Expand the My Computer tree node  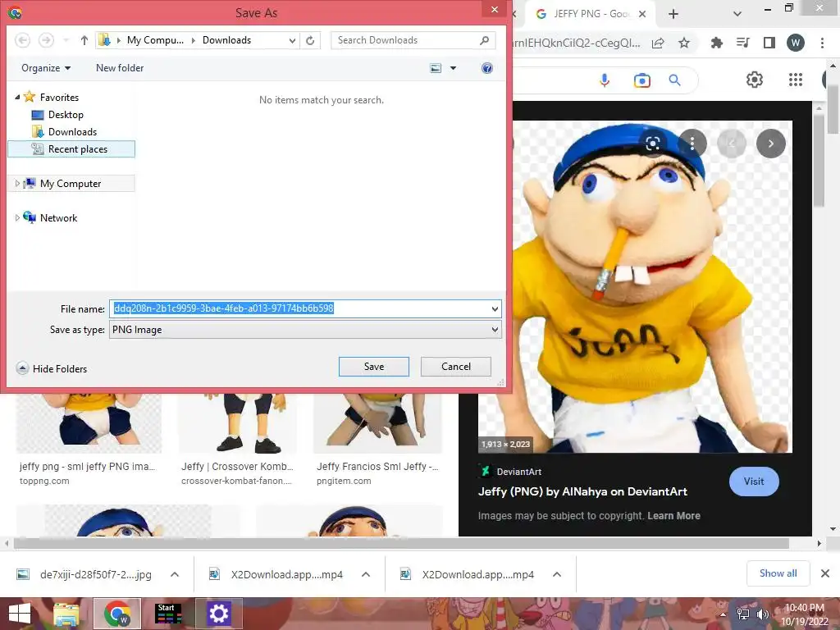click(x=17, y=183)
